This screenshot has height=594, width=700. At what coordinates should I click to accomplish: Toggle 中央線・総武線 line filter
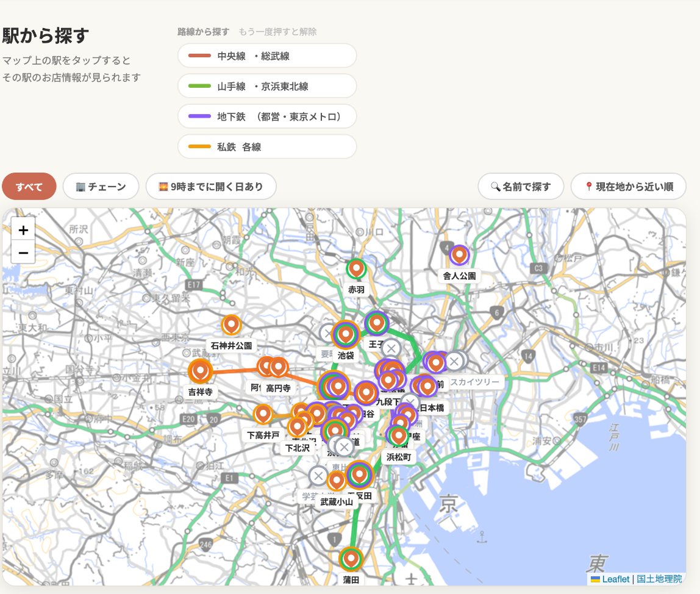pyautogui.click(x=267, y=56)
